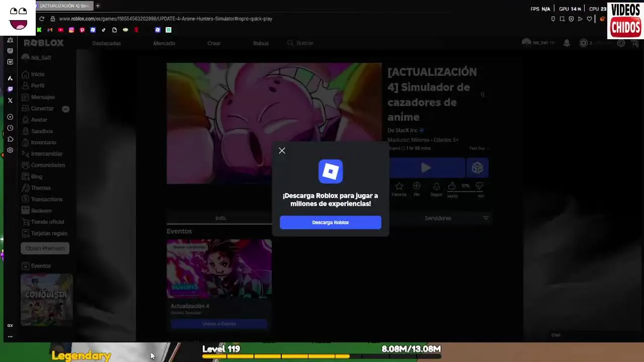Open Mensajes in Roblox sidebar

point(38,97)
